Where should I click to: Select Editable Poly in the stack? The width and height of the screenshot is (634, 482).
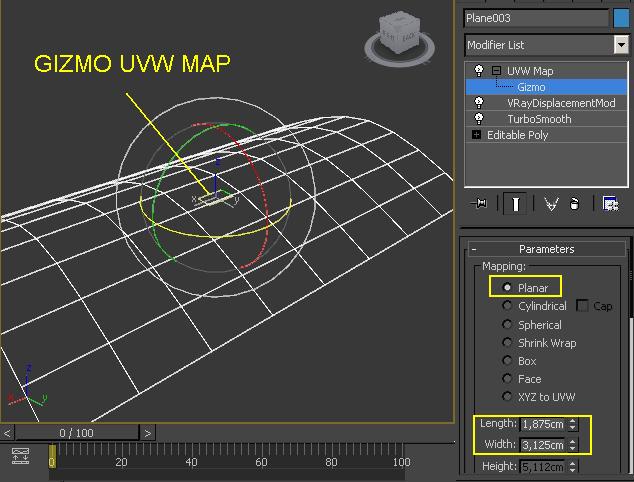[517, 135]
